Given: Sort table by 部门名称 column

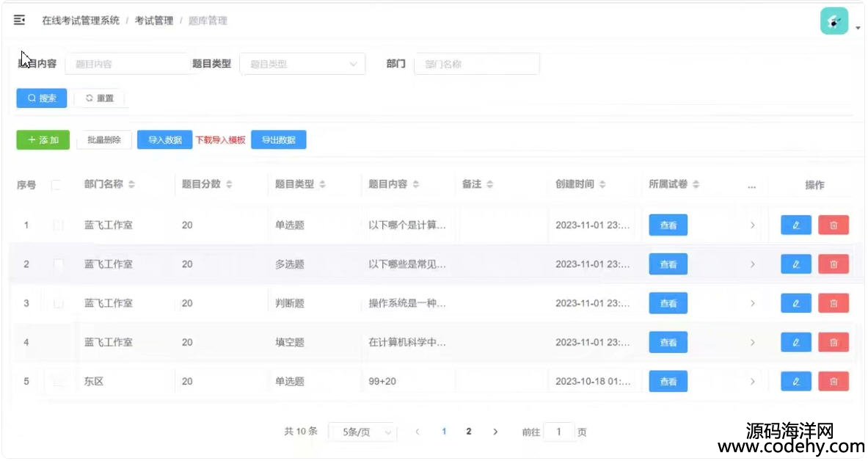Looking at the screenshot, I should (x=131, y=184).
